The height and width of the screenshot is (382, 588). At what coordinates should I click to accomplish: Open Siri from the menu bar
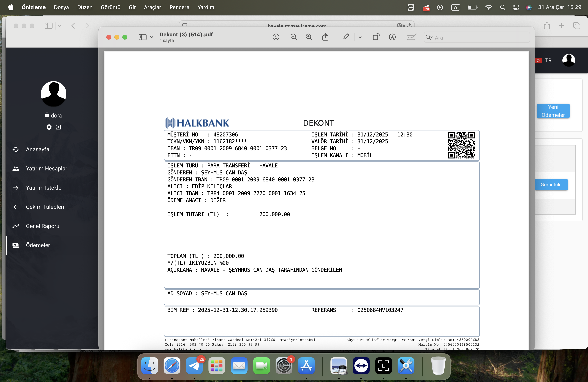tap(529, 7)
